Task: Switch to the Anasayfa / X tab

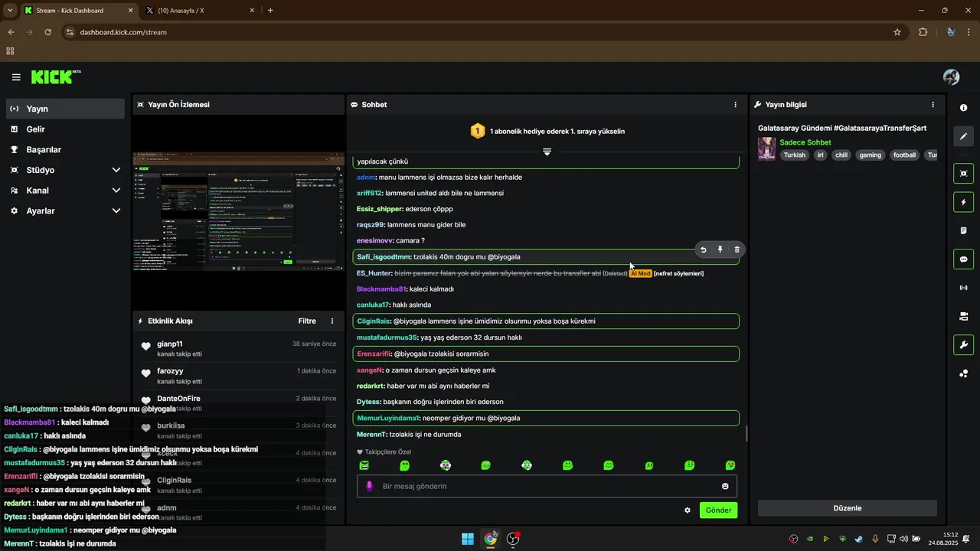Action: click(199, 11)
